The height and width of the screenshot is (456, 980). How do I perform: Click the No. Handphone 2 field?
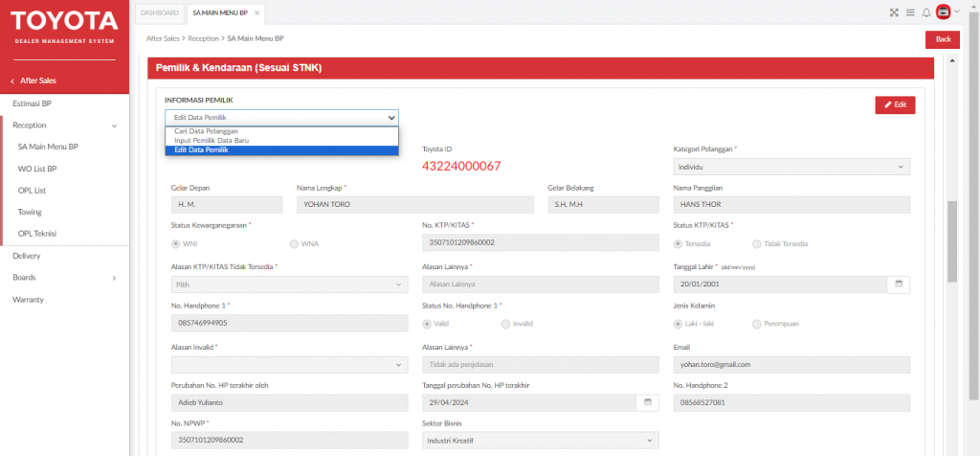pyautogui.click(x=791, y=402)
